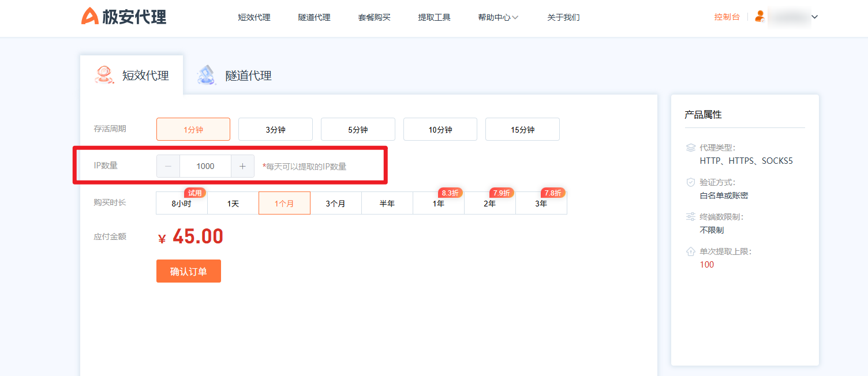Screen dimensions: 868x376
Task: Open the account dropdown arrow
Action: [814, 17]
